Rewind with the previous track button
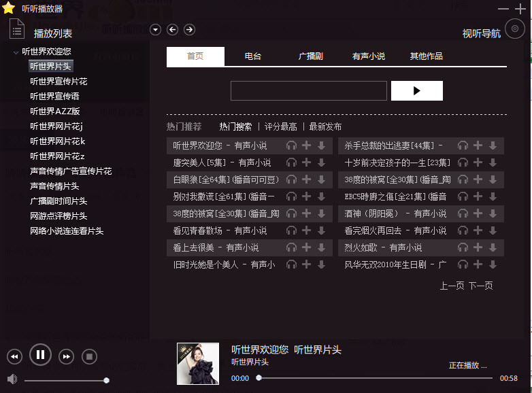Image resolution: width=532 pixels, height=393 pixels. [14, 356]
